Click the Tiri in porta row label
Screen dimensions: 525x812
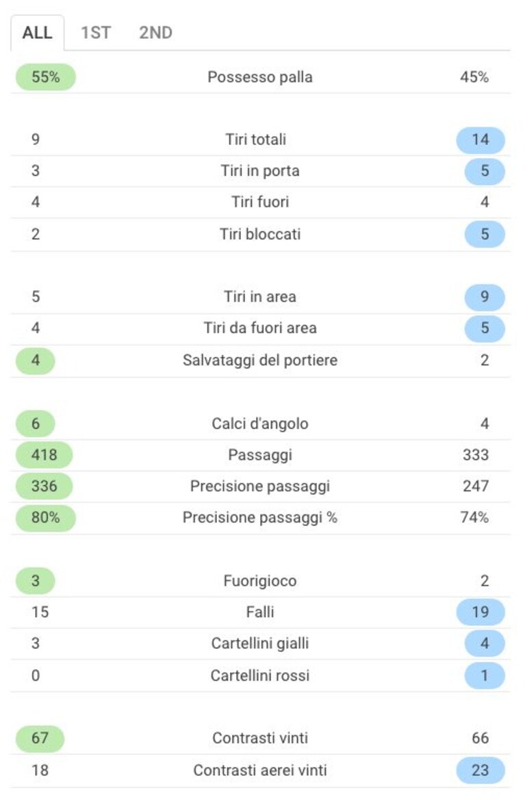click(x=260, y=171)
